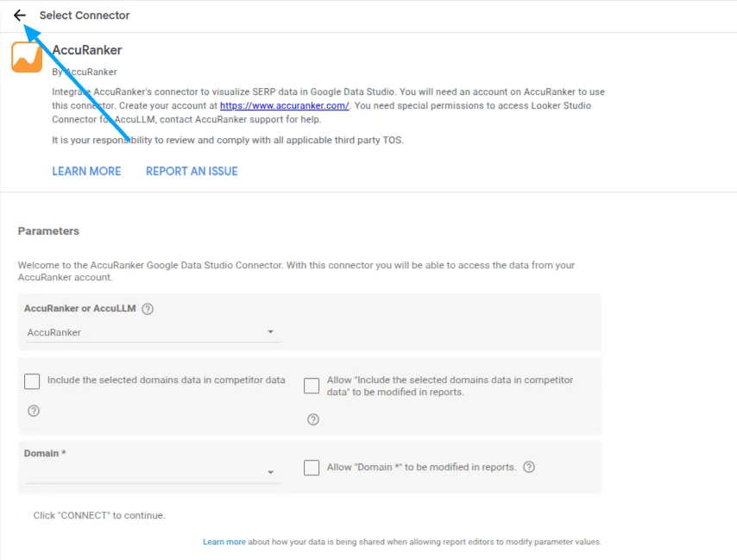Click the Select Connector header title

[x=85, y=16]
